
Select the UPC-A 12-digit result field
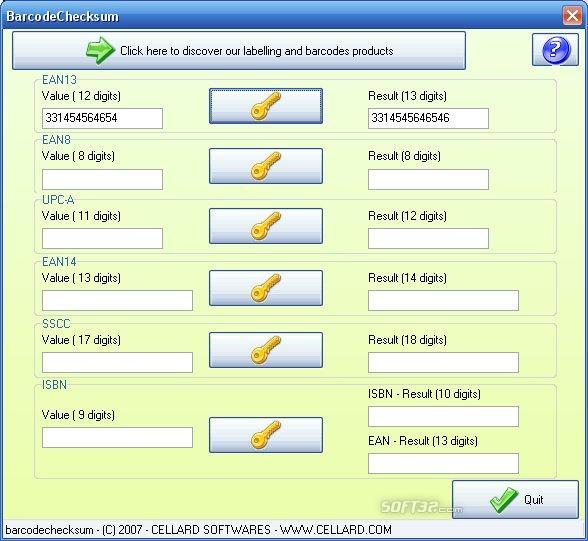point(428,238)
